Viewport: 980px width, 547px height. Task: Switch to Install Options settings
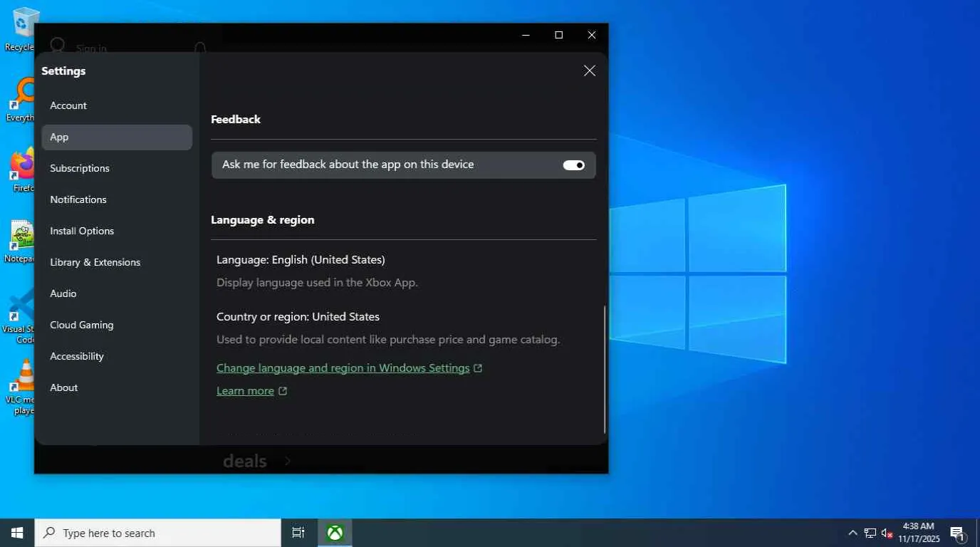click(117, 231)
